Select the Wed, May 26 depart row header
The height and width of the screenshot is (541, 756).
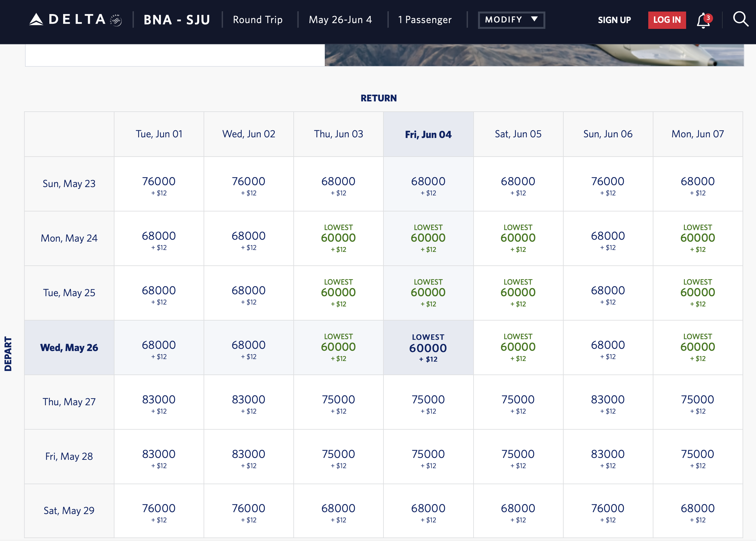69,348
